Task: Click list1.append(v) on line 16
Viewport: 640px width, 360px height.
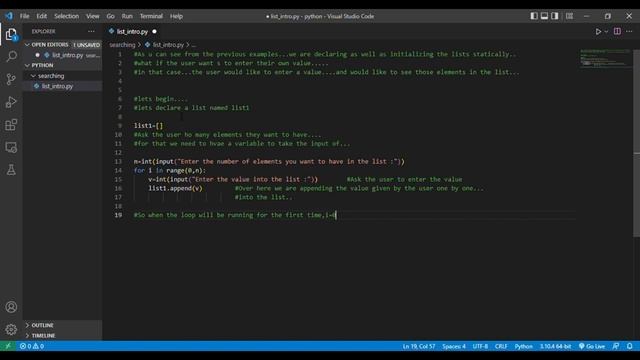Action: (175, 189)
